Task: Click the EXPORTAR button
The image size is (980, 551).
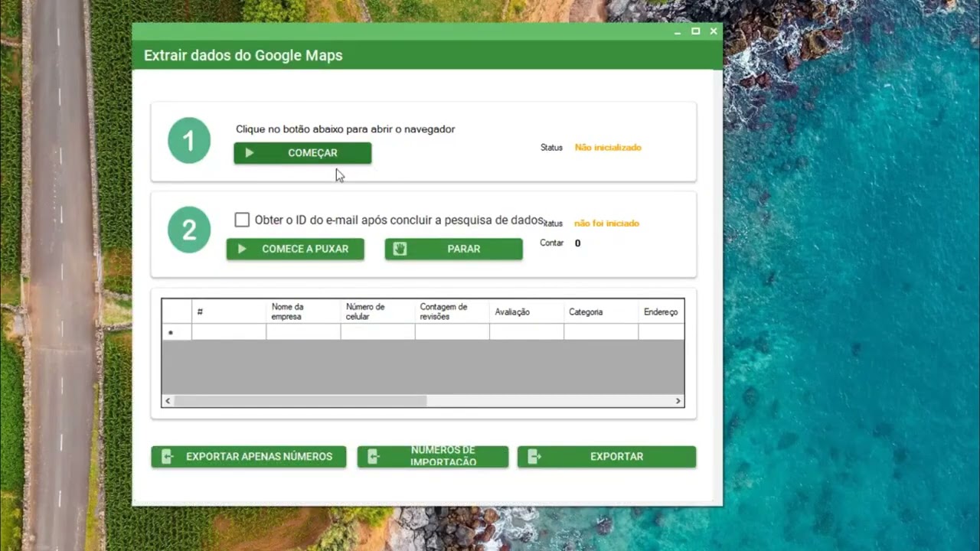Action: tap(606, 457)
